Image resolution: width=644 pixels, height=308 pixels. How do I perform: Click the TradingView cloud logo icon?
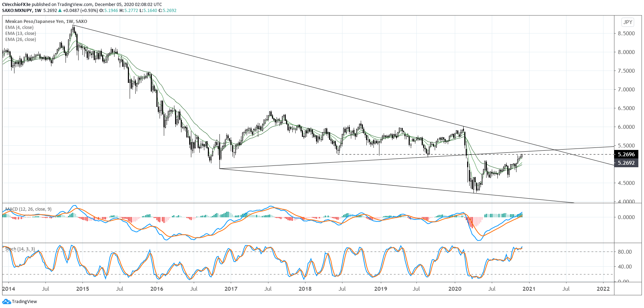pos(6,301)
